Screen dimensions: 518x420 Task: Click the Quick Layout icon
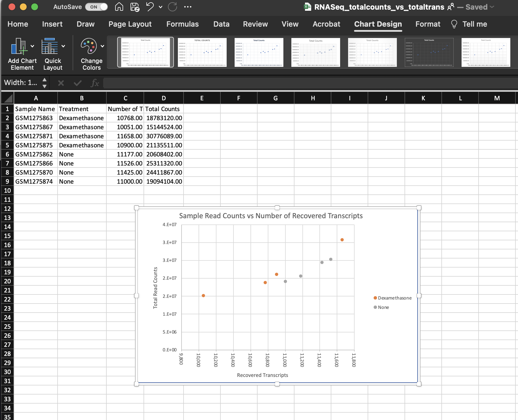pyautogui.click(x=50, y=46)
